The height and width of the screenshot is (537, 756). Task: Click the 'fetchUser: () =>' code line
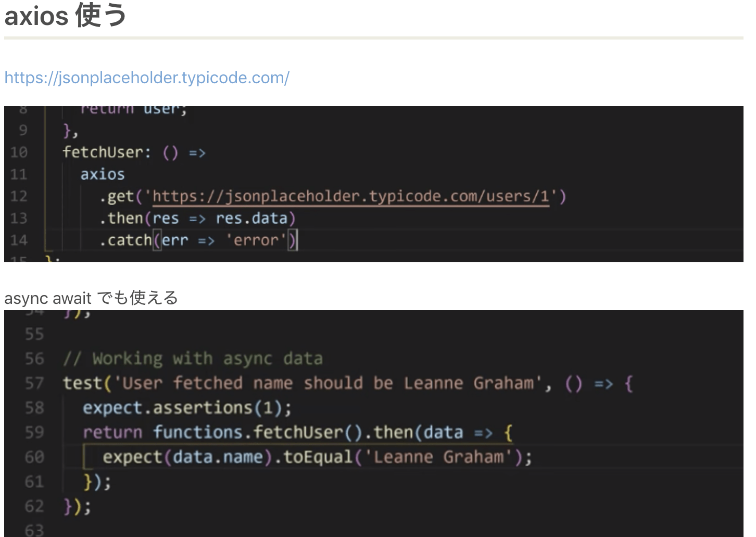pyautogui.click(x=134, y=152)
